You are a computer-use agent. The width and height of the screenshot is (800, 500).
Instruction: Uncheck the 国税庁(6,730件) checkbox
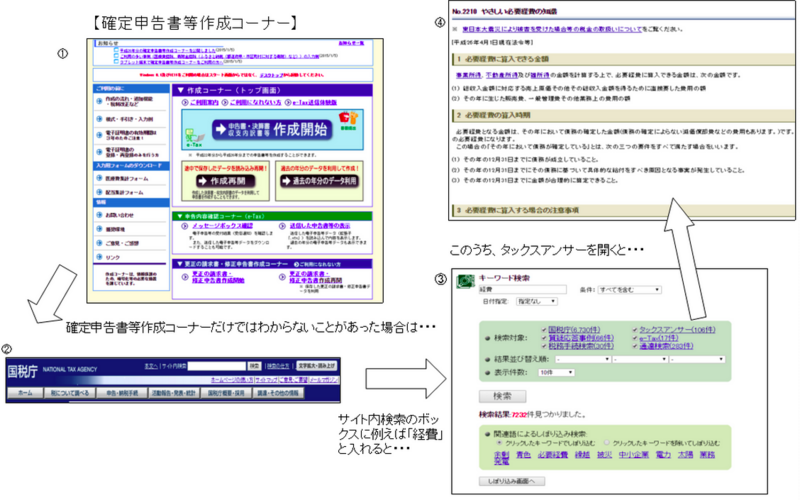click(544, 330)
